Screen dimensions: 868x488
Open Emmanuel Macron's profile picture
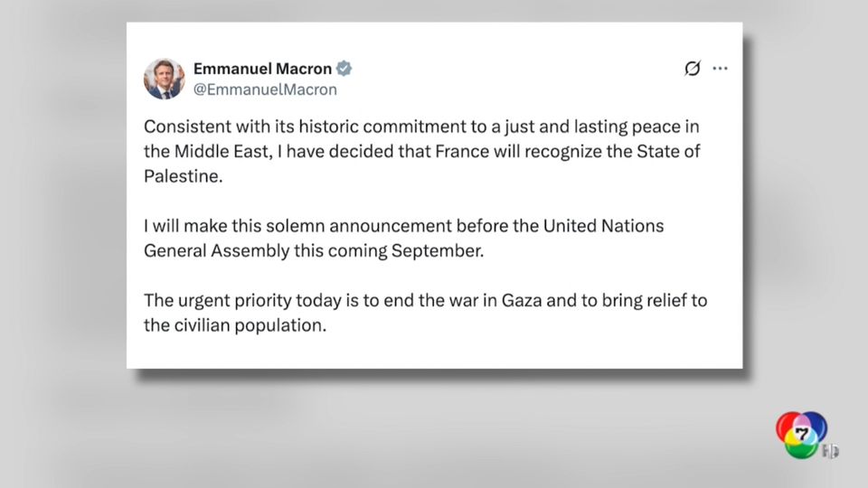[164, 79]
